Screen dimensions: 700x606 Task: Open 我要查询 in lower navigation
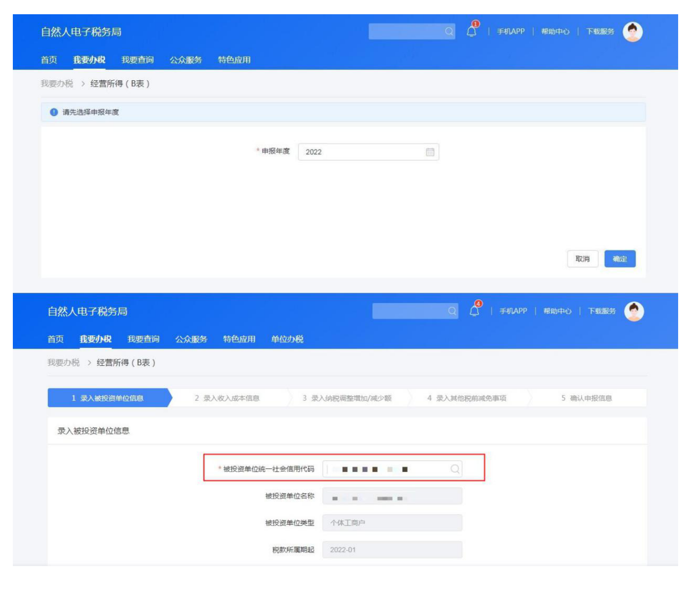[144, 339]
